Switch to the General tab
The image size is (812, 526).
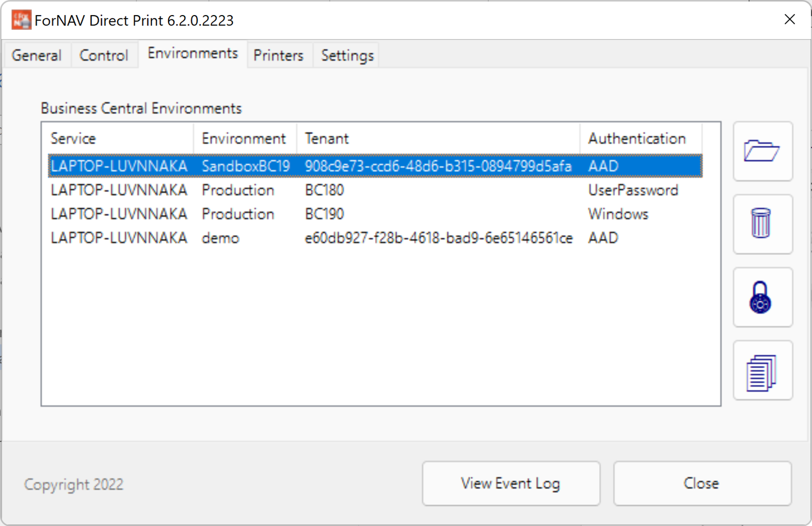37,55
